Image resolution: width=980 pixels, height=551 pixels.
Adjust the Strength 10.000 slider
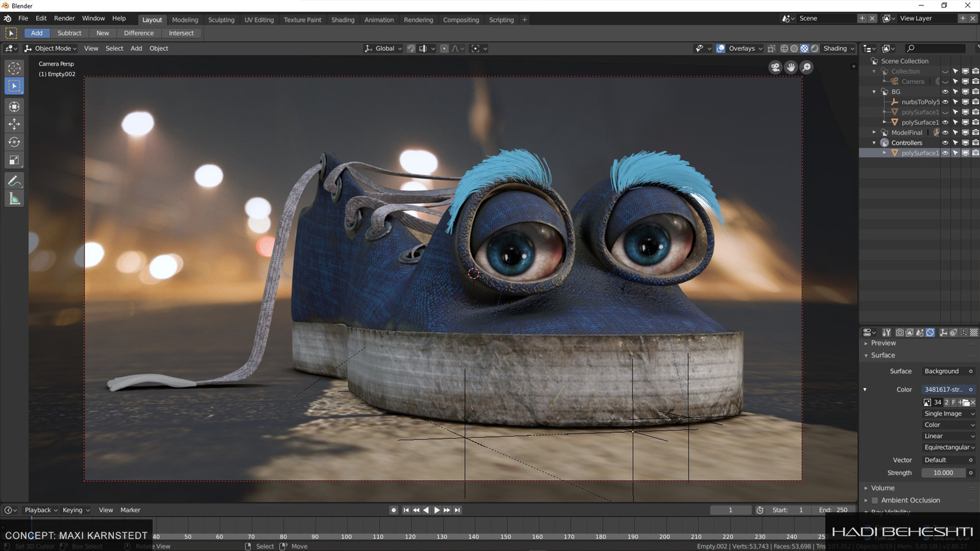pyautogui.click(x=943, y=473)
